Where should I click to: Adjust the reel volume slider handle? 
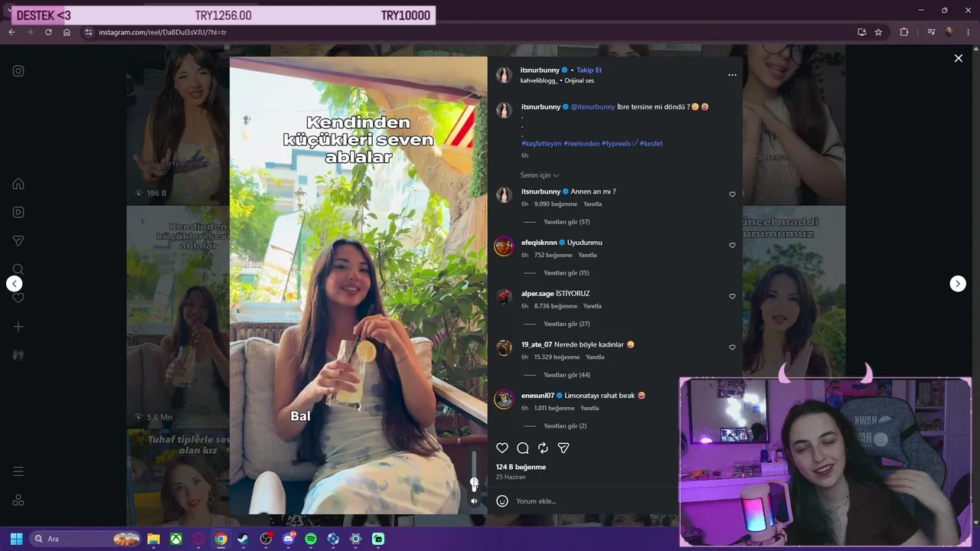click(x=474, y=483)
